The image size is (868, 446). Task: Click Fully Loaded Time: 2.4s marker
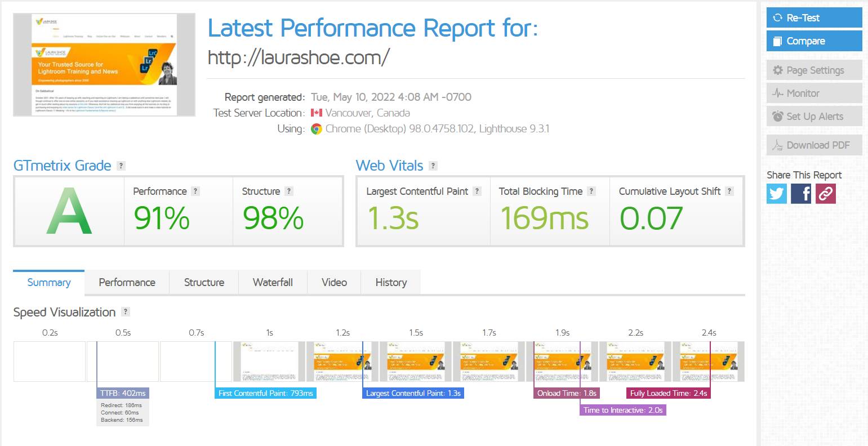pos(669,393)
